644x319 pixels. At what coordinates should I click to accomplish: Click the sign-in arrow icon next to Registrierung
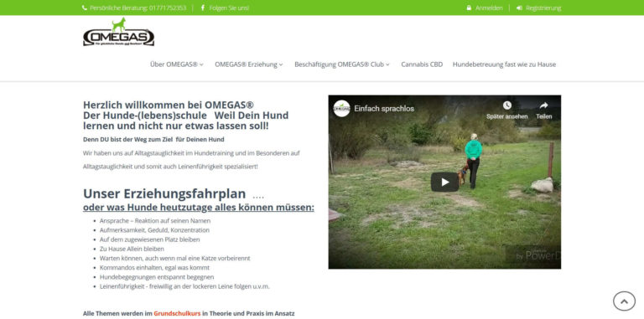click(x=519, y=8)
